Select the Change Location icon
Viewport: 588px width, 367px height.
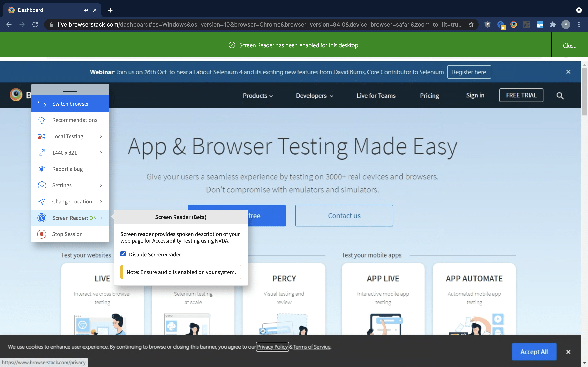point(42,201)
